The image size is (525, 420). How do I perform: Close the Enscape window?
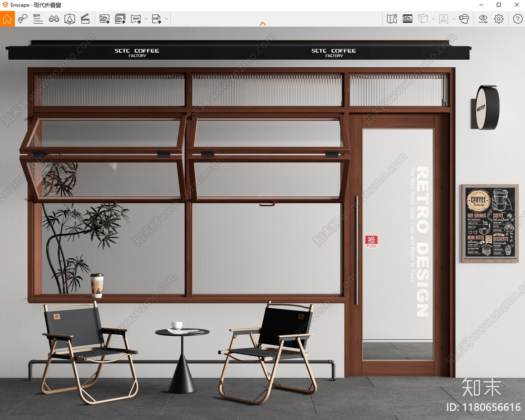tap(516, 5)
